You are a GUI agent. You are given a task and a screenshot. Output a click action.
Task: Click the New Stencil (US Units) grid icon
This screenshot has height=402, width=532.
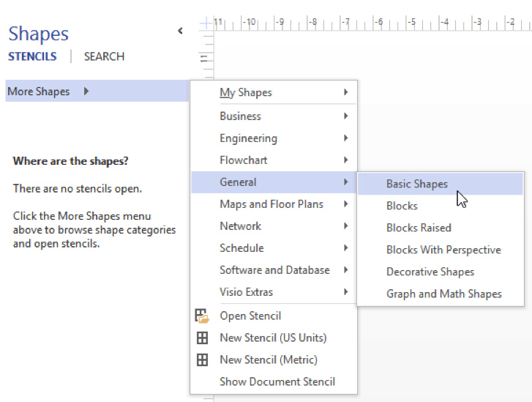(202, 338)
